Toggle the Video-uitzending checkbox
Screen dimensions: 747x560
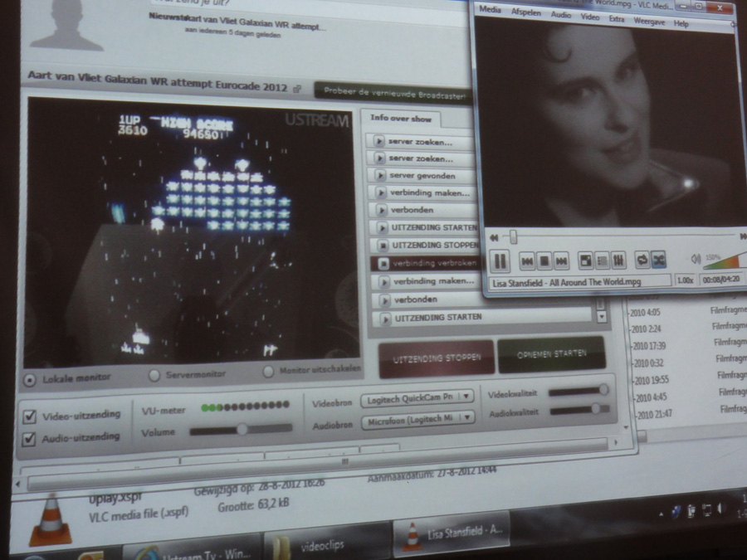click(x=30, y=416)
